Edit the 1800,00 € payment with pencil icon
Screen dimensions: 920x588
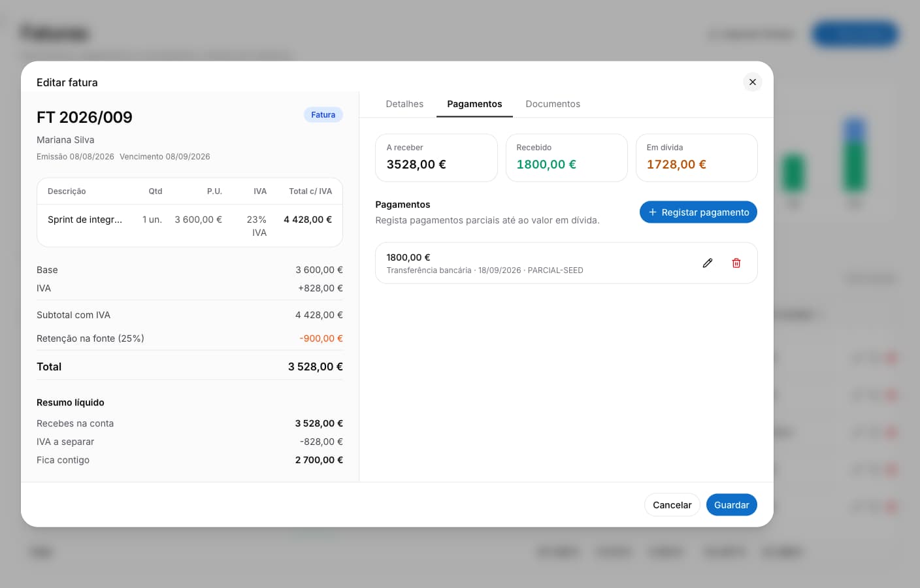(x=708, y=263)
